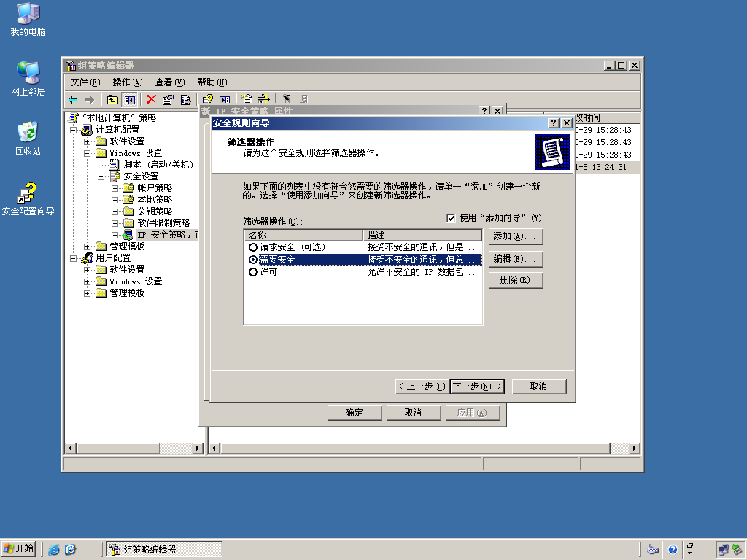Expand 软件设置 under 计算机配置
Image resolution: width=747 pixels, height=560 pixels.
pos(88,141)
